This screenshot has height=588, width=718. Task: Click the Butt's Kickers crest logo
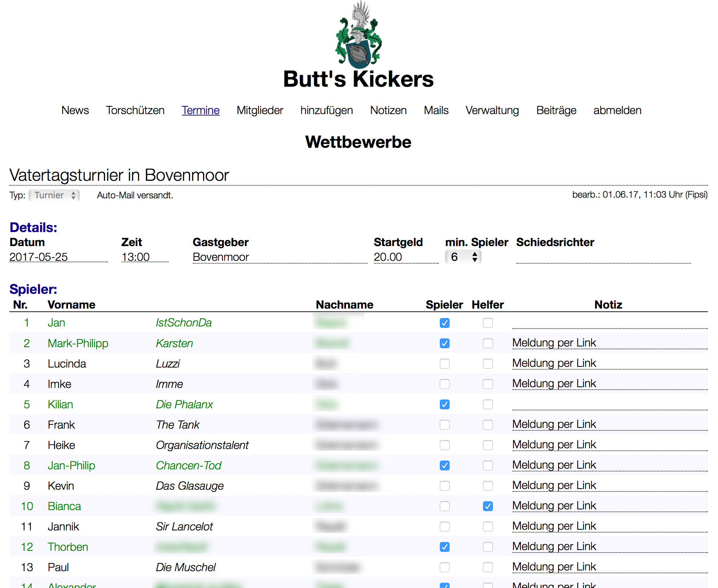(358, 35)
